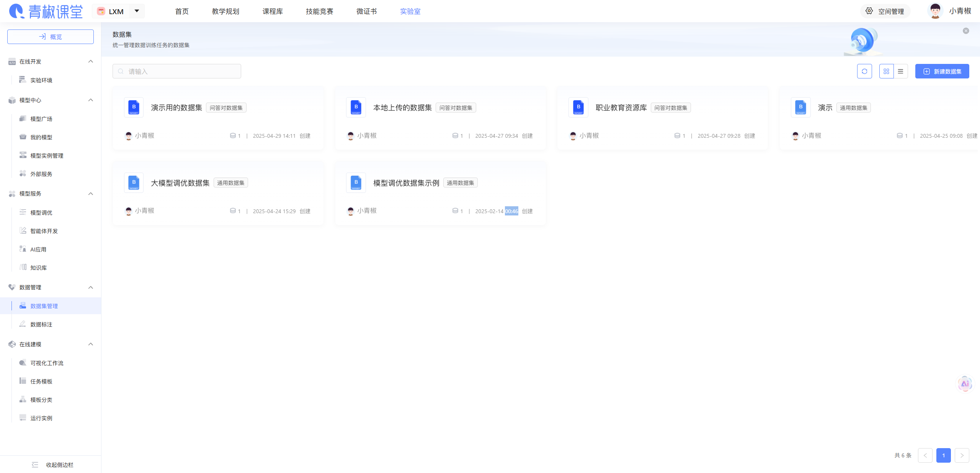
Task: Switch to grid card view
Action: [886, 71]
